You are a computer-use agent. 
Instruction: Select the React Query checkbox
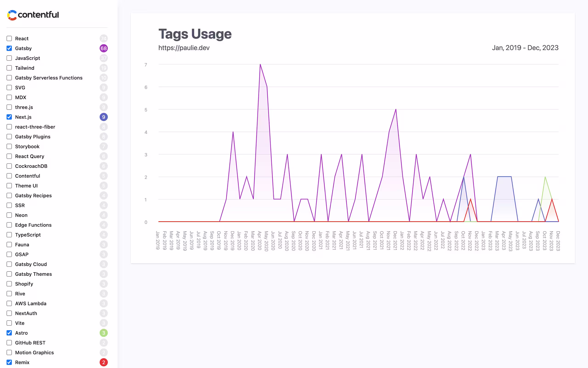point(9,156)
